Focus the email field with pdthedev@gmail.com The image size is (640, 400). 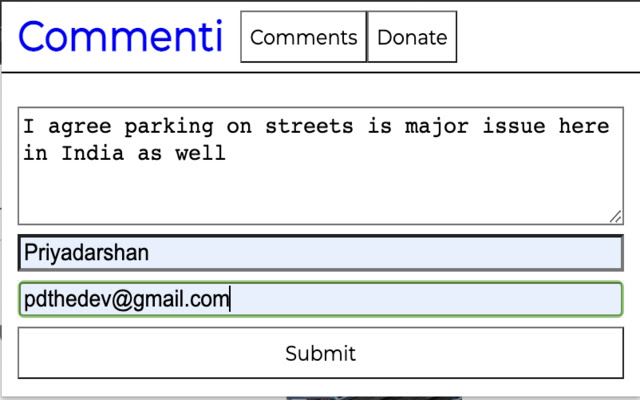click(320, 299)
